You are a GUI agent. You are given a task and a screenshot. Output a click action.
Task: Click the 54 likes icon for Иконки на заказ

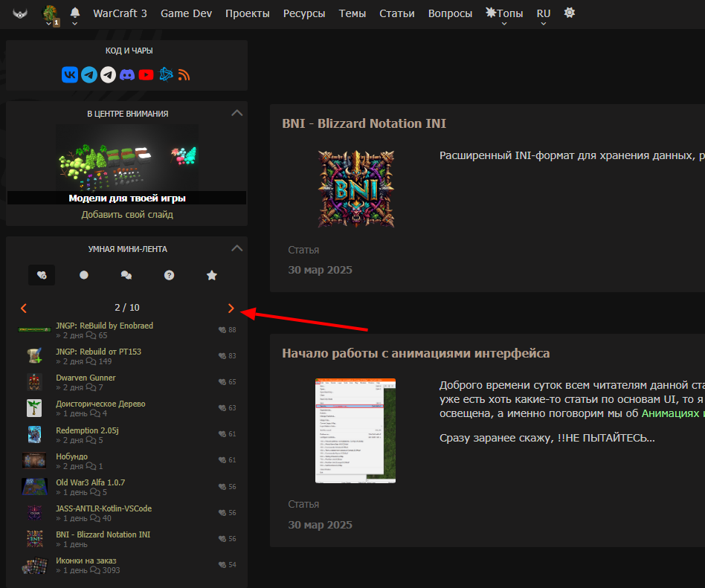(x=222, y=565)
